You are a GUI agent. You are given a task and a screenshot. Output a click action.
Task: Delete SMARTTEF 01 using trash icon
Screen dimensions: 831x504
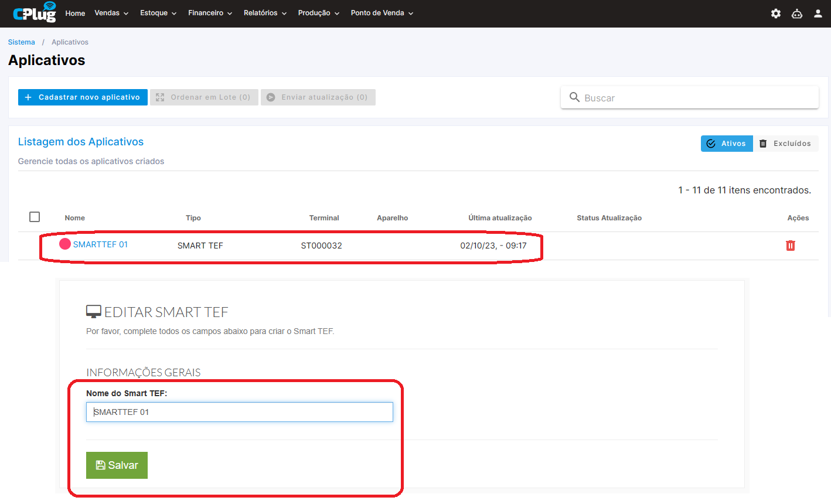tap(791, 246)
